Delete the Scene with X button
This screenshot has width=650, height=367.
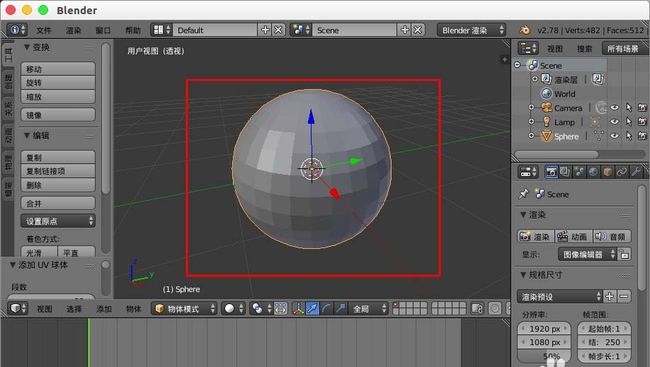418,30
